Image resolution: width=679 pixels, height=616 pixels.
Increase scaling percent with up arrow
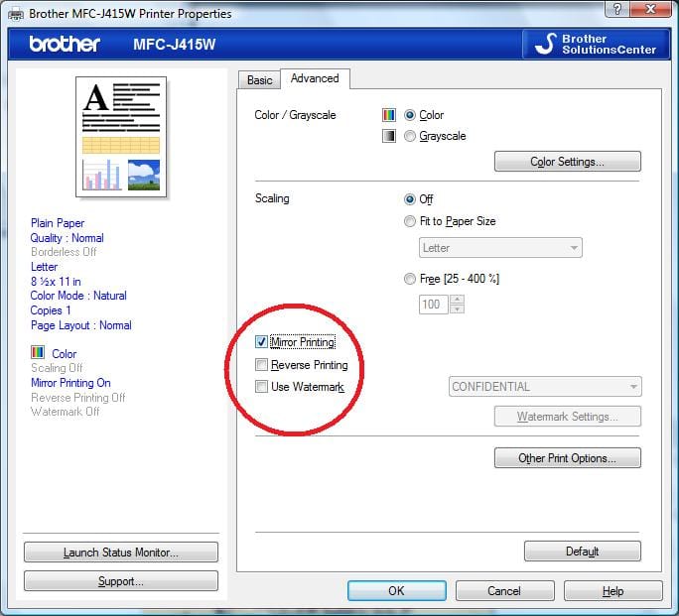coord(458,300)
